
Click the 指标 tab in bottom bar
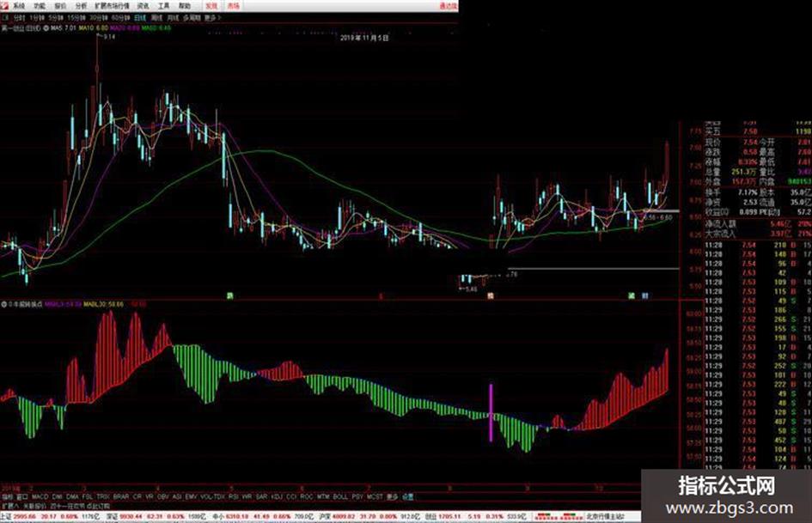click(7, 496)
